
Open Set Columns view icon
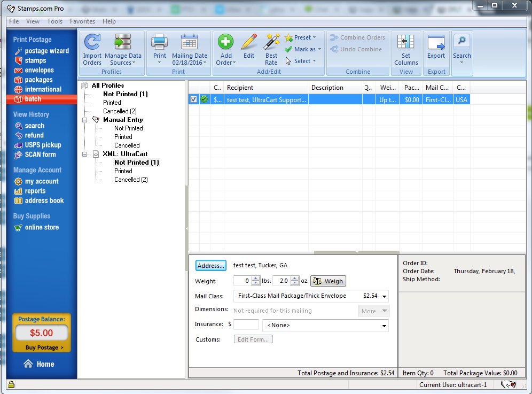click(406, 42)
